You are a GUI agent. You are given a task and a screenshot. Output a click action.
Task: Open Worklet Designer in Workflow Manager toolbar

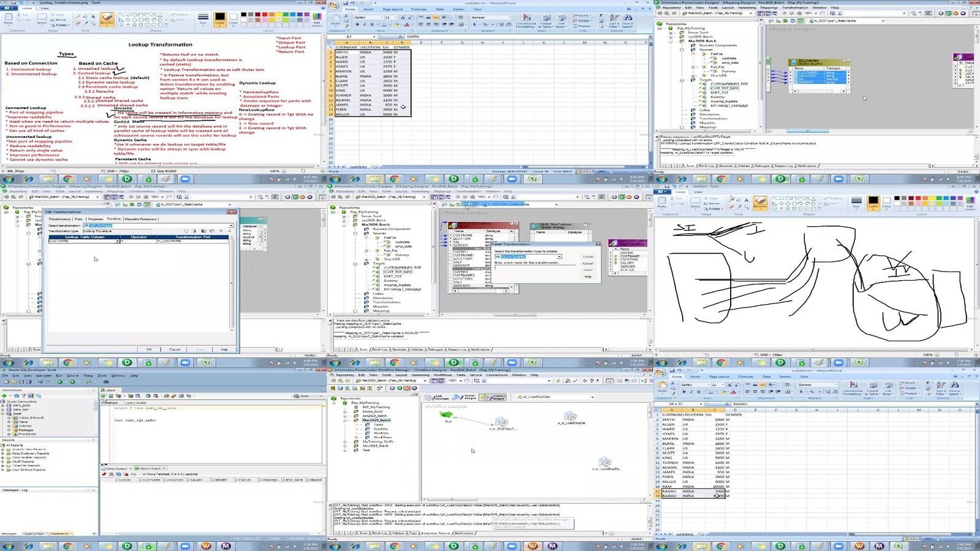pos(464,397)
